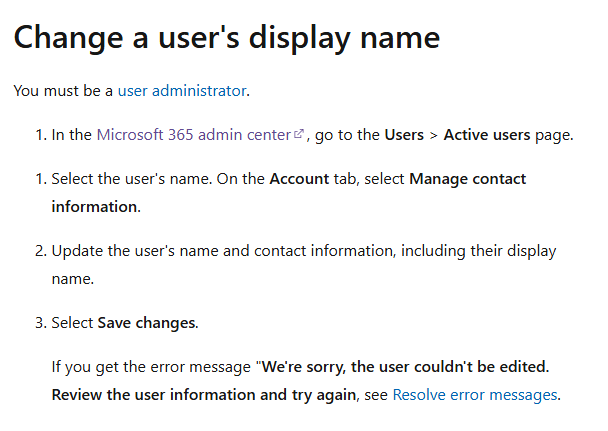The height and width of the screenshot is (431, 608).
Task: Open the user administrator link
Action: click(x=182, y=91)
